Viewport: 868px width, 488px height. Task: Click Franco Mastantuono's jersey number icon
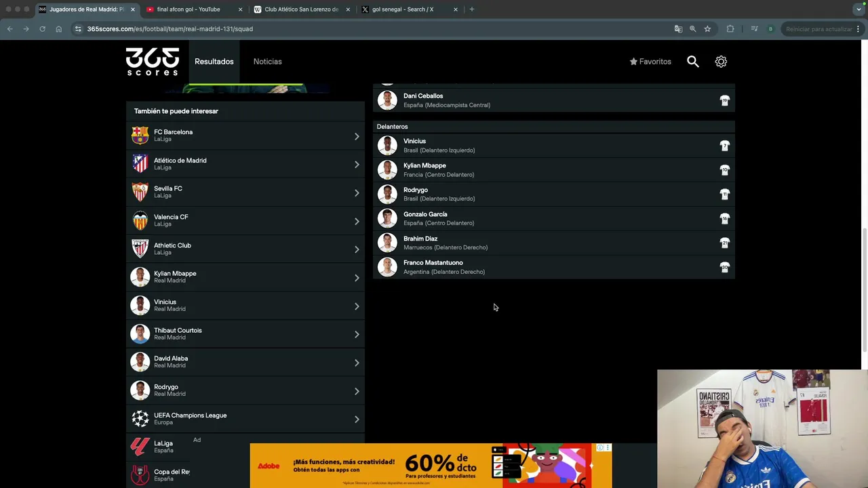click(x=725, y=267)
